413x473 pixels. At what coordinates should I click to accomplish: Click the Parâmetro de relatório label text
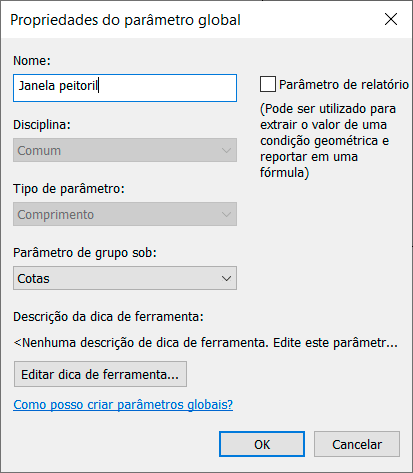pos(344,85)
